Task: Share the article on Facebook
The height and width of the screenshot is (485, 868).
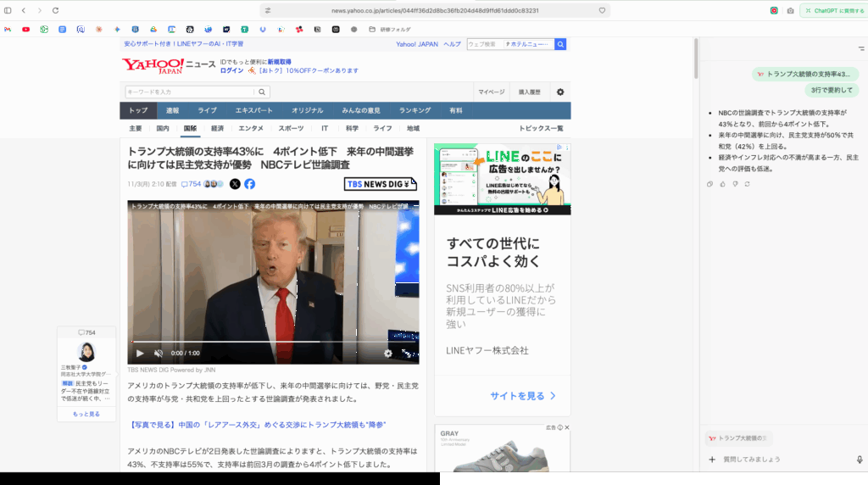Action: [x=250, y=184]
